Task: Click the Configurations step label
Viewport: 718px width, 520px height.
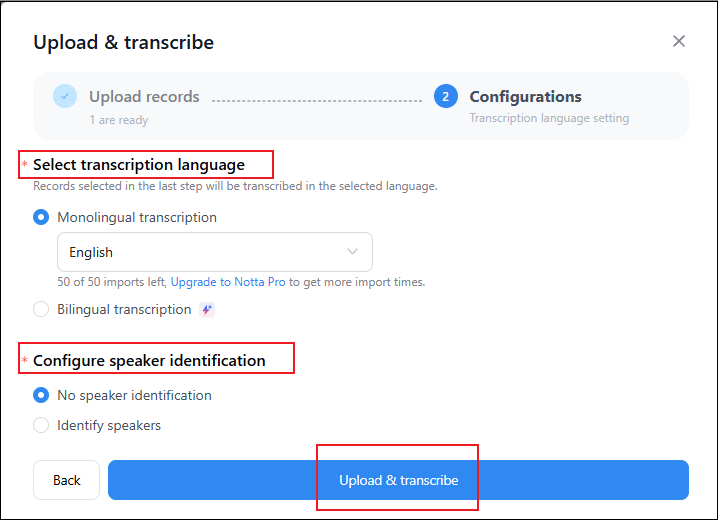Action: point(525,97)
